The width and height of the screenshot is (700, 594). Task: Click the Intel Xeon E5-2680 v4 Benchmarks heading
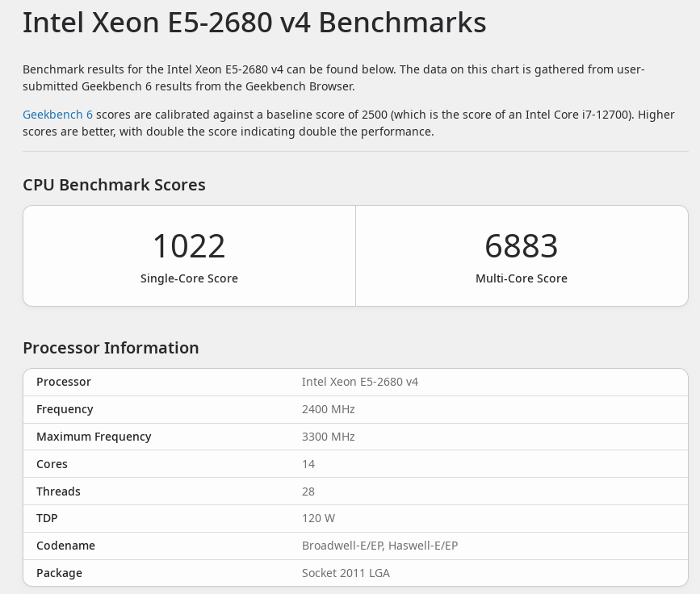click(x=254, y=23)
